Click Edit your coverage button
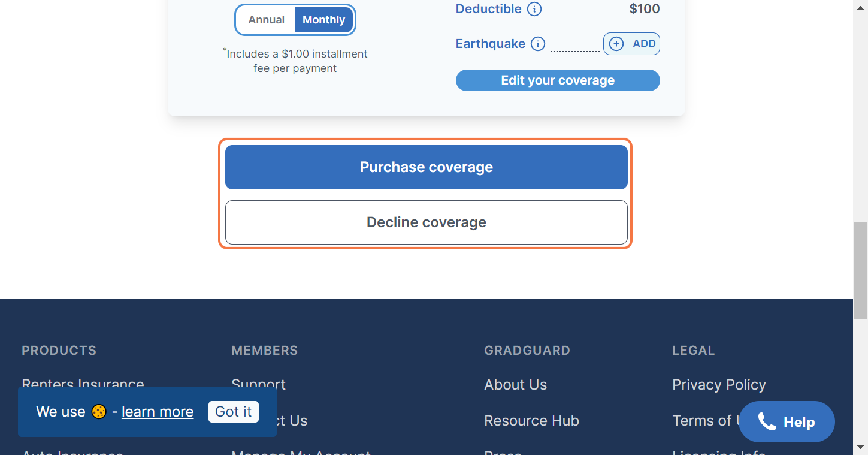Image resolution: width=868 pixels, height=455 pixels. pos(558,80)
